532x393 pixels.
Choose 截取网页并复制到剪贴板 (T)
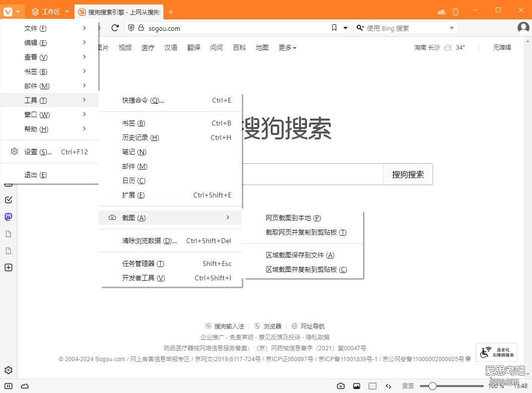coord(303,232)
